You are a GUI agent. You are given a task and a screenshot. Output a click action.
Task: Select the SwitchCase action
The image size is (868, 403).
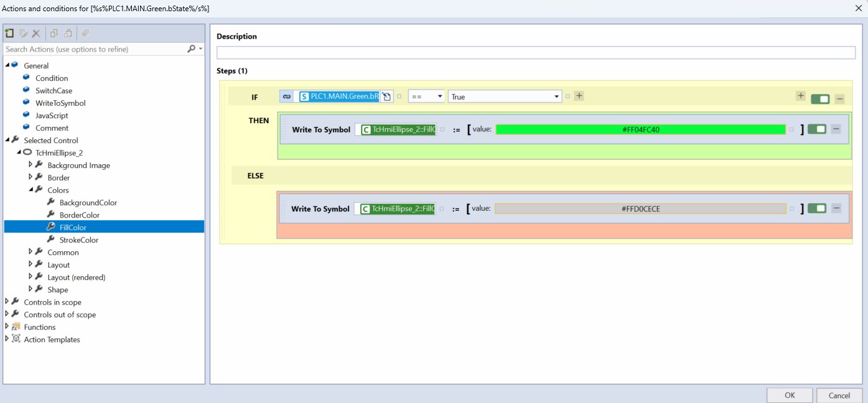tap(54, 91)
